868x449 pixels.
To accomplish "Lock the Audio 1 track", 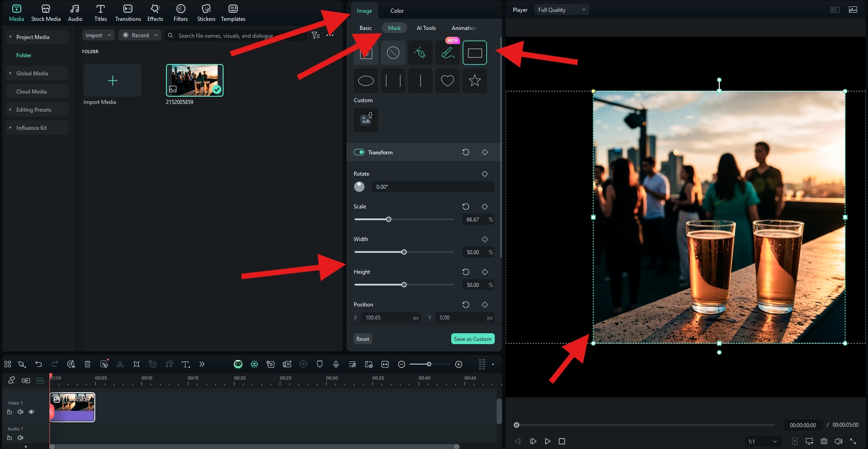I will [10, 438].
